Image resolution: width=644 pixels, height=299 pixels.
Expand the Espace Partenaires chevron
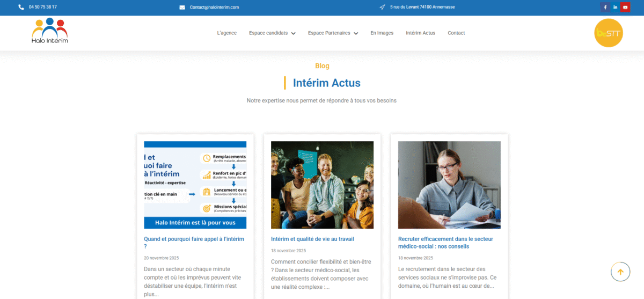(356, 33)
